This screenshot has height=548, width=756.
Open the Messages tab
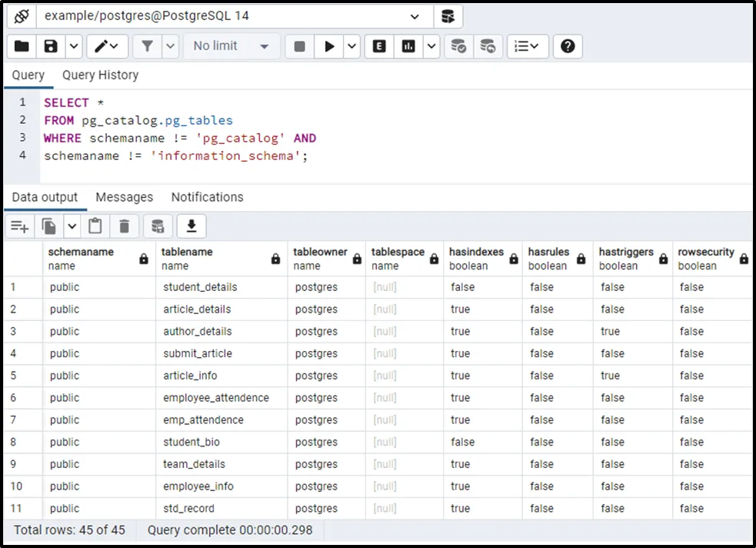coord(124,197)
